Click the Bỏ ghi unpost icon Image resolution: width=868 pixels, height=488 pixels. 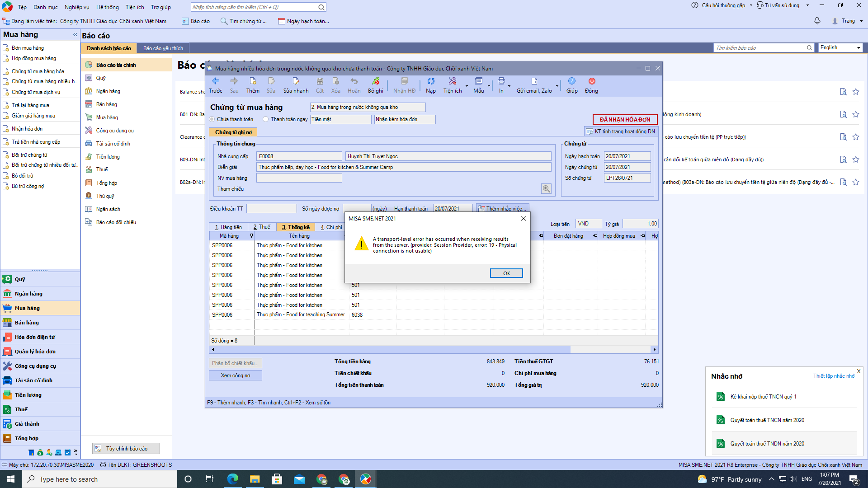click(375, 81)
